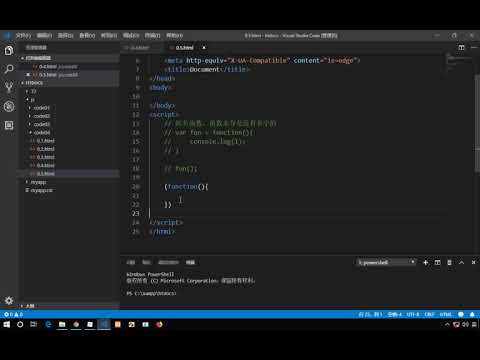Open the editor more actions ellipsis

click(x=474, y=48)
